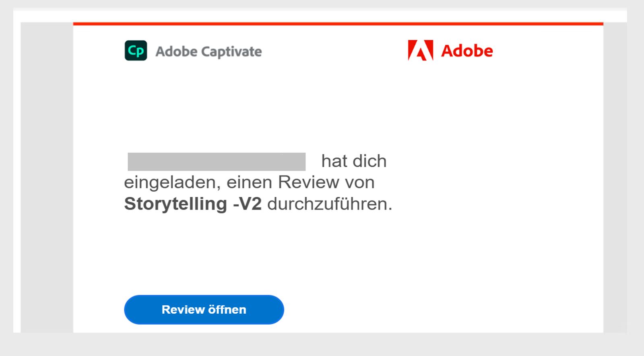Click the word "dich" in invitation text
The width and height of the screenshot is (644, 356).
pyautogui.click(x=369, y=161)
